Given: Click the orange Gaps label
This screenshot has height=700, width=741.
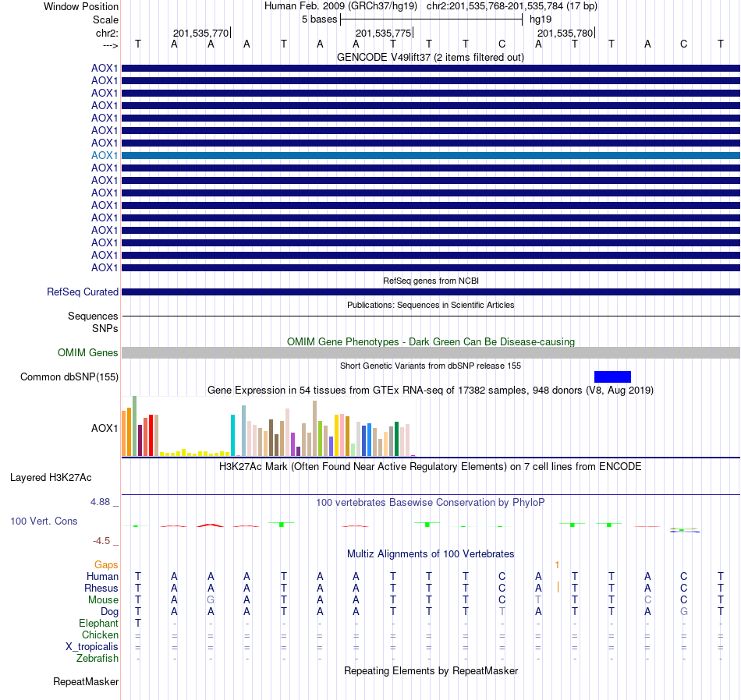Looking at the screenshot, I should click(106, 565).
